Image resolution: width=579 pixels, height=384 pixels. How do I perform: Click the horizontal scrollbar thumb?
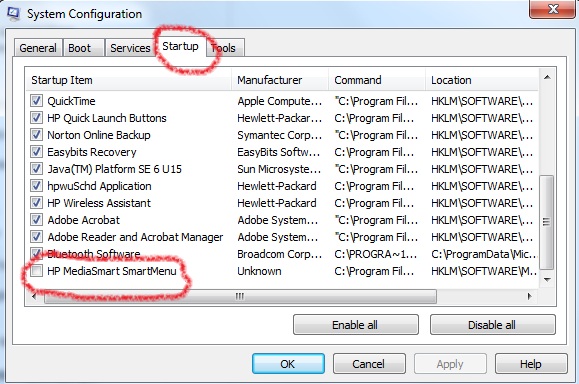point(240,296)
